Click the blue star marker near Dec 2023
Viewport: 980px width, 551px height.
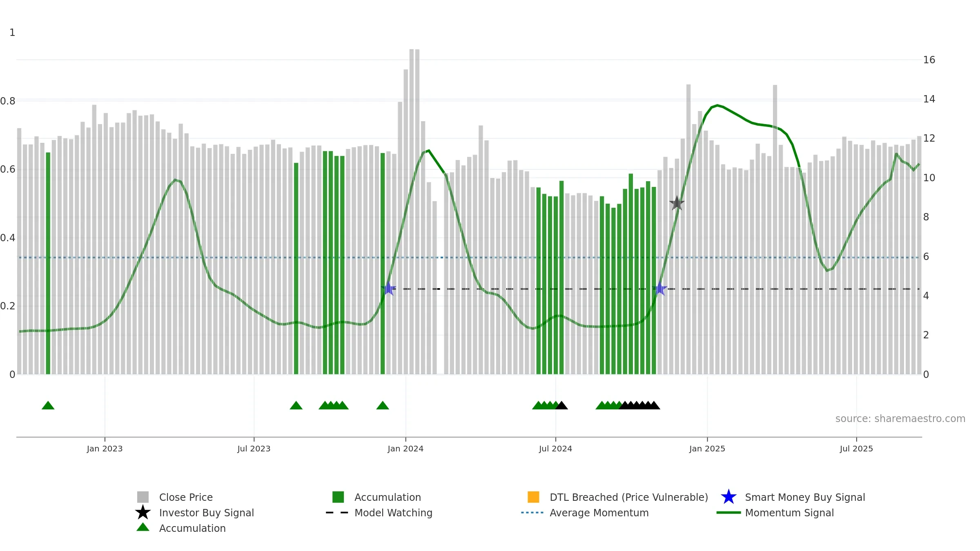coord(388,289)
